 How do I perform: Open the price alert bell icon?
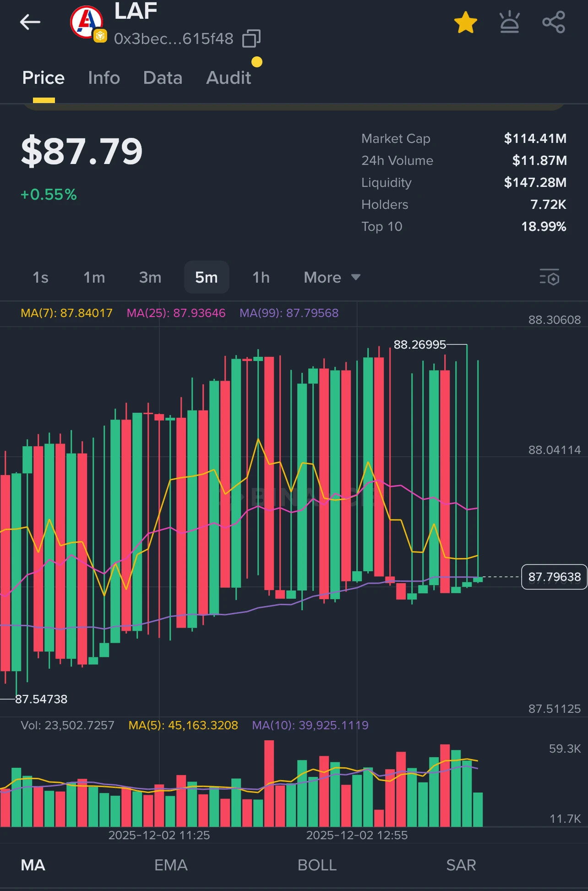[x=509, y=22]
